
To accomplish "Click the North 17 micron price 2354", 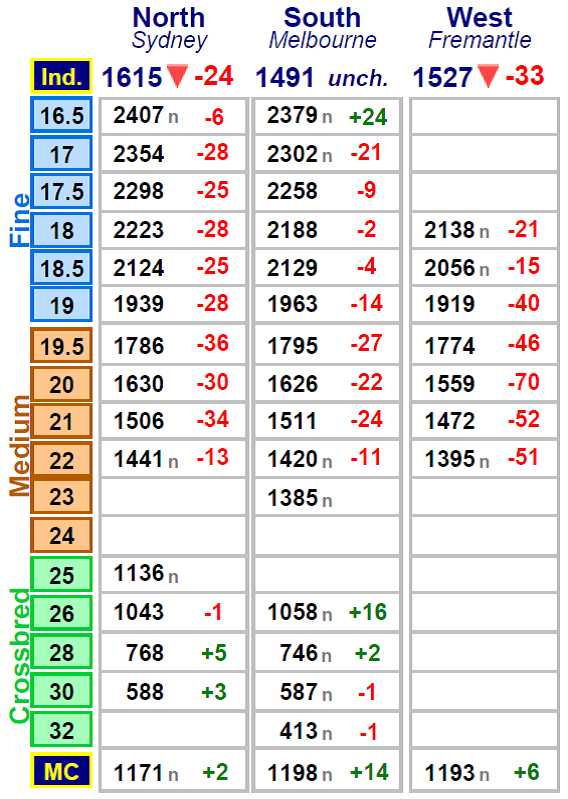I will coord(139,154).
